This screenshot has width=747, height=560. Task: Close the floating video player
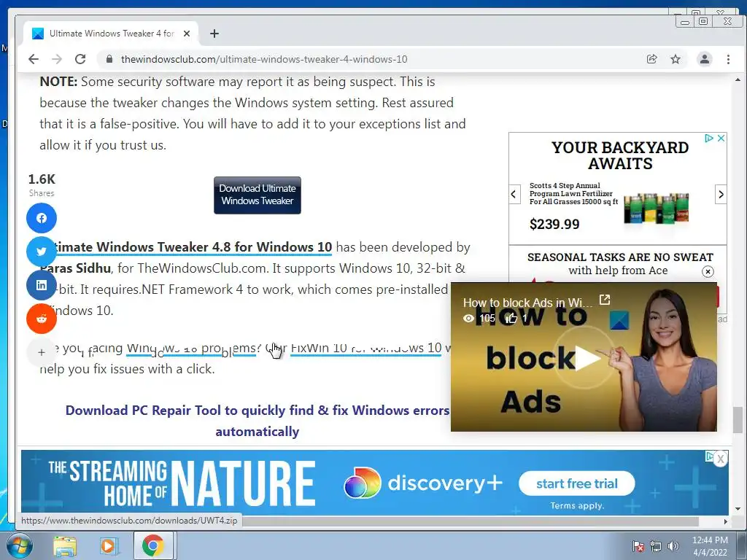point(708,271)
